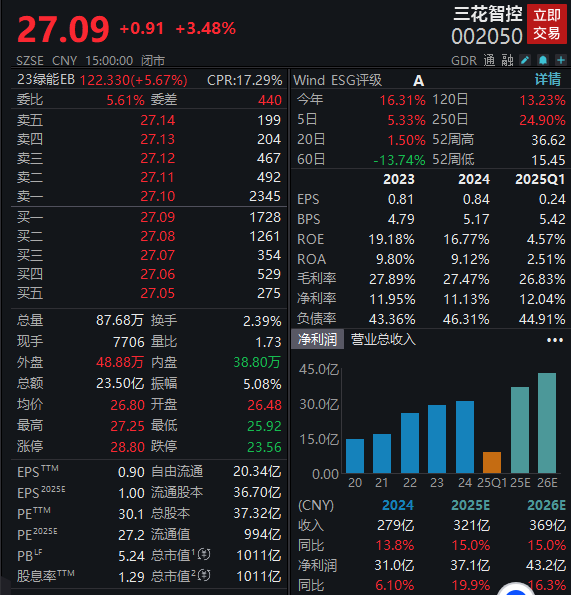The width and height of the screenshot is (571, 595).
Task: Add stock to watchlist with plus icon
Action: [x=561, y=60]
